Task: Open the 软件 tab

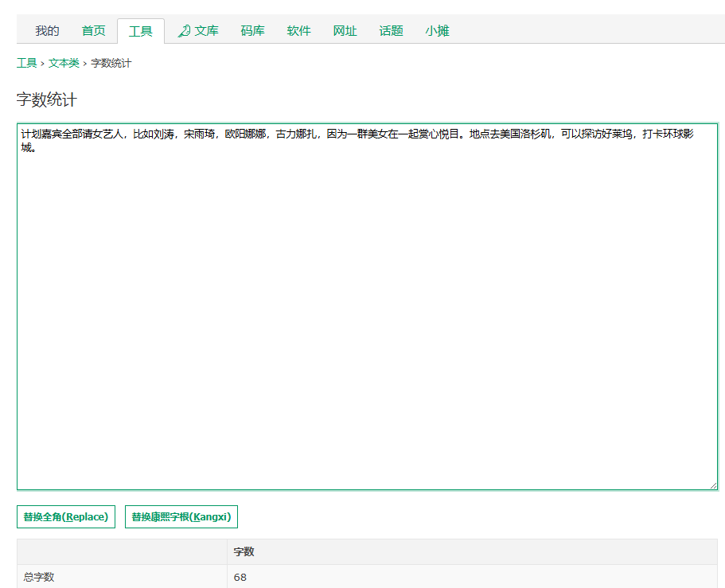Action: pos(298,31)
